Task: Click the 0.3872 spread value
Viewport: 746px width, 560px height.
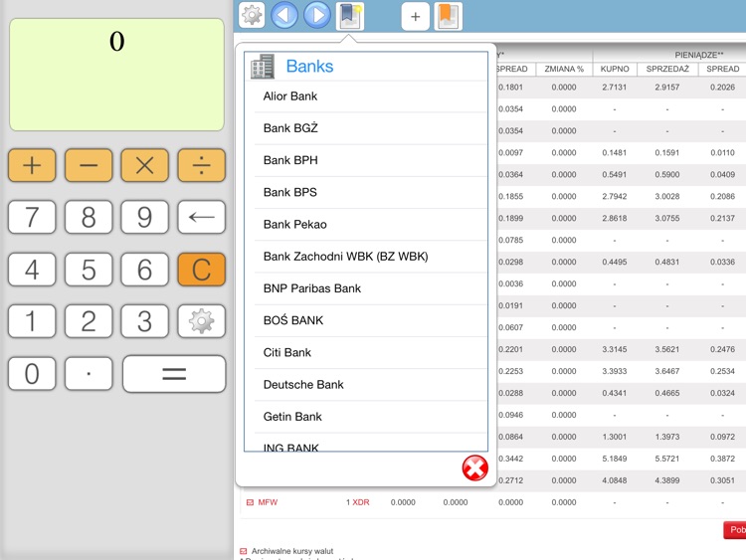Action: pos(723,459)
